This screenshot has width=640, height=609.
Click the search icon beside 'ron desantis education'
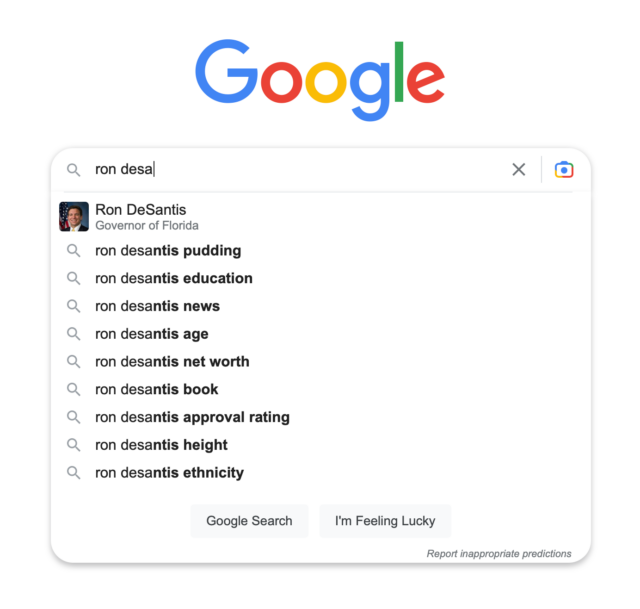(73, 278)
